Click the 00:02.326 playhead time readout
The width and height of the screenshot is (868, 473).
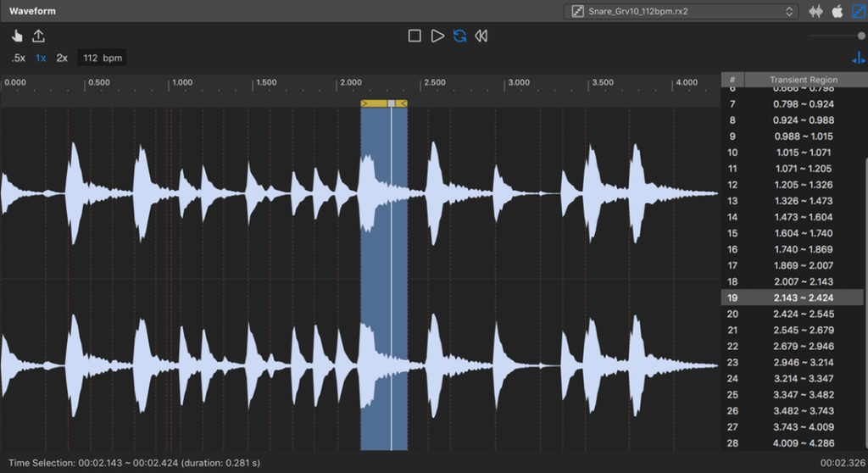[843, 463]
